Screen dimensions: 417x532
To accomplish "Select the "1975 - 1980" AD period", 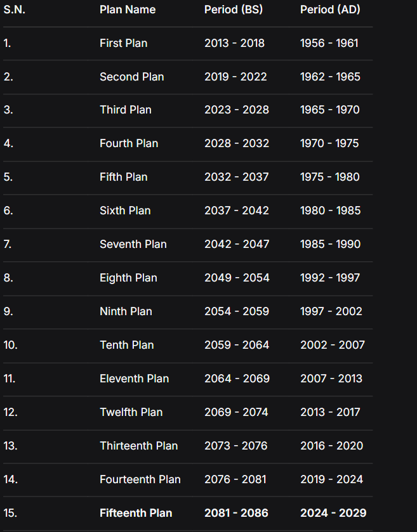I will (x=330, y=177).
